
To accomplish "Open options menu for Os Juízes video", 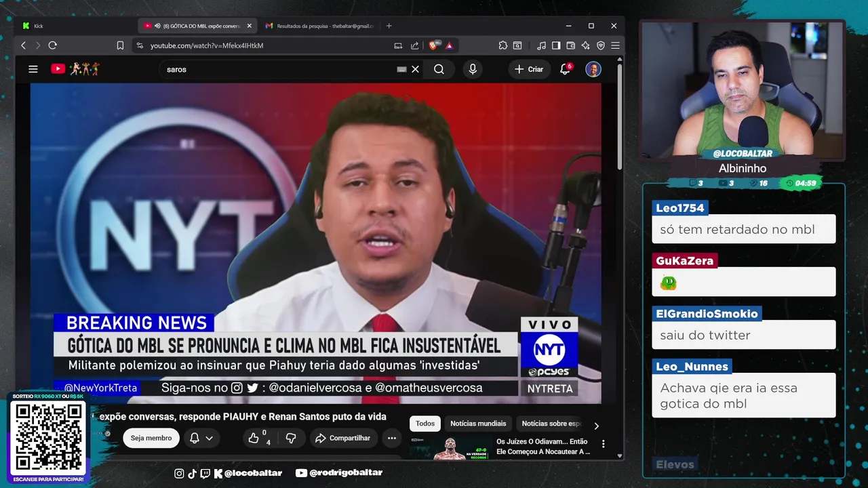I will point(603,444).
